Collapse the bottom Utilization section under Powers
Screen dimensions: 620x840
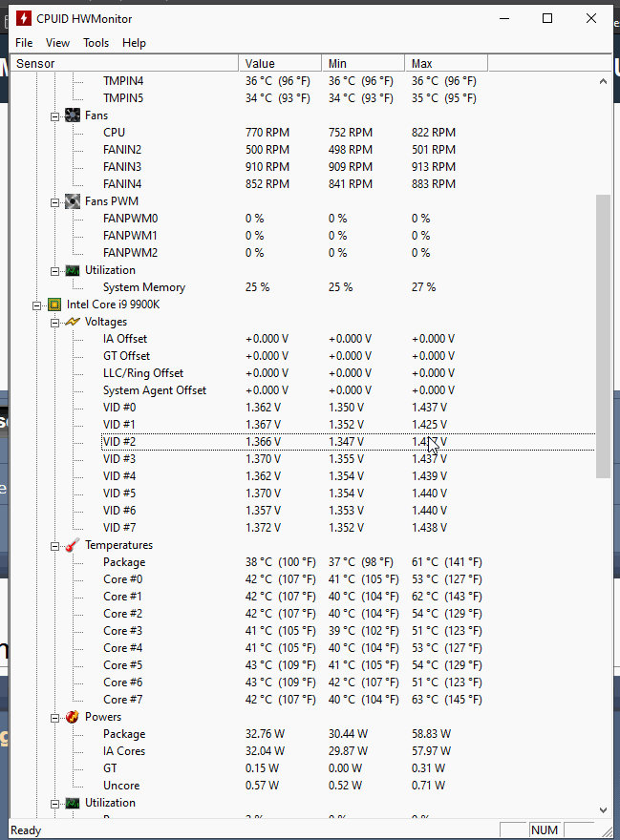54,804
